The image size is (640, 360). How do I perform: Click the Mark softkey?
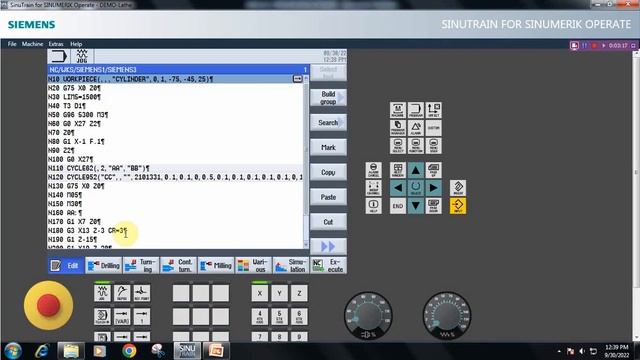328,147
